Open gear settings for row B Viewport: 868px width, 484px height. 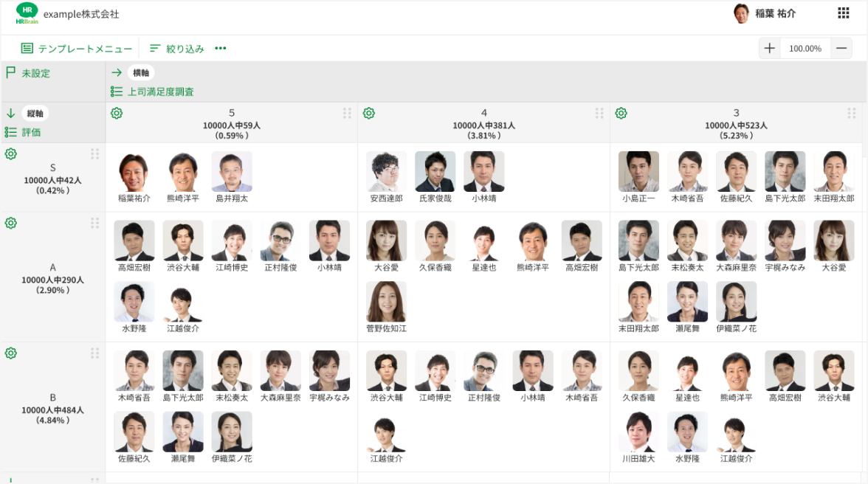click(x=10, y=353)
